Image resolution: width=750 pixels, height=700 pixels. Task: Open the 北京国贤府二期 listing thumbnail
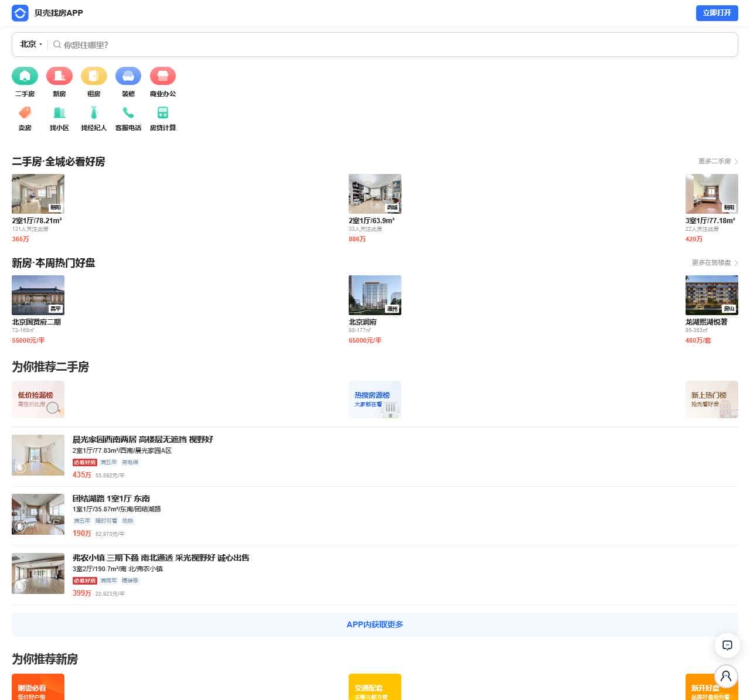click(x=38, y=295)
